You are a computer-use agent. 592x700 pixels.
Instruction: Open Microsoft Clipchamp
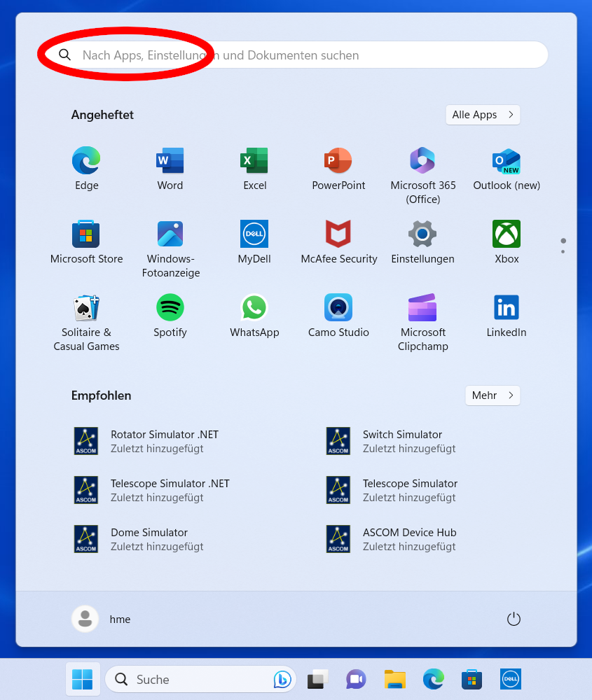click(x=422, y=322)
